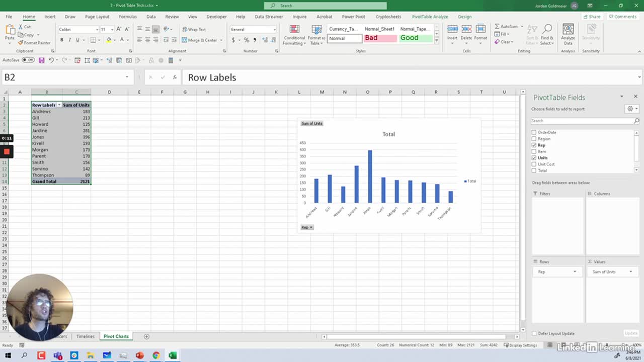Click the top Search box in title bar
This screenshot has height=362, width=644.
[326, 6]
